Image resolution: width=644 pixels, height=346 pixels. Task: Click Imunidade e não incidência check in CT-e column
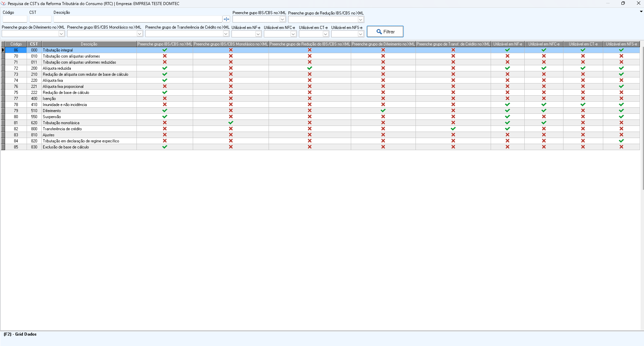583,105
